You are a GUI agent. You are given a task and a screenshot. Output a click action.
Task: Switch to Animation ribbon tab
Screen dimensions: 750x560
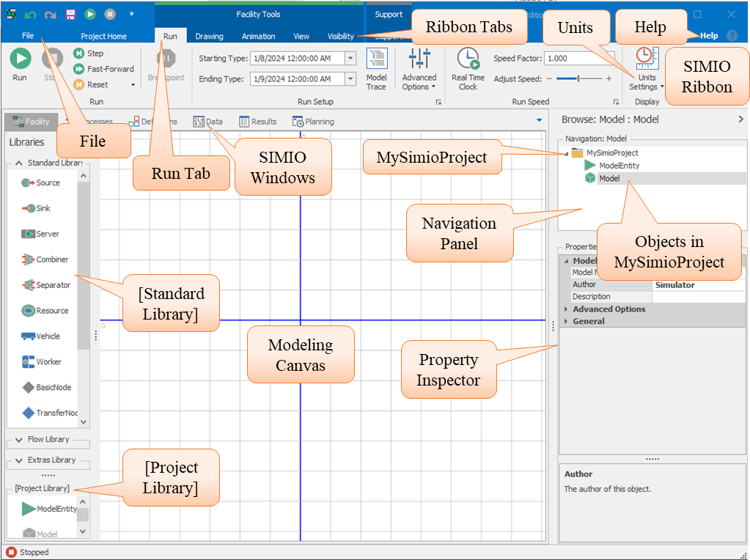[258, 36]
